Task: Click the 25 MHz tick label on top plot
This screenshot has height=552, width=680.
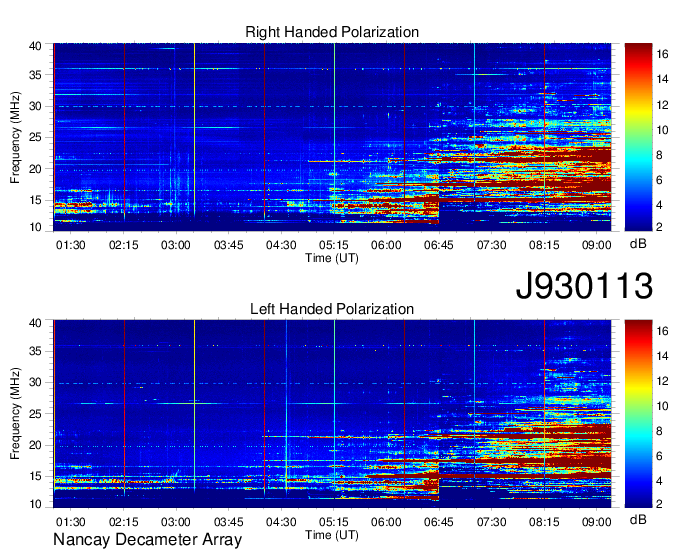Action: [x=35, y=137]
